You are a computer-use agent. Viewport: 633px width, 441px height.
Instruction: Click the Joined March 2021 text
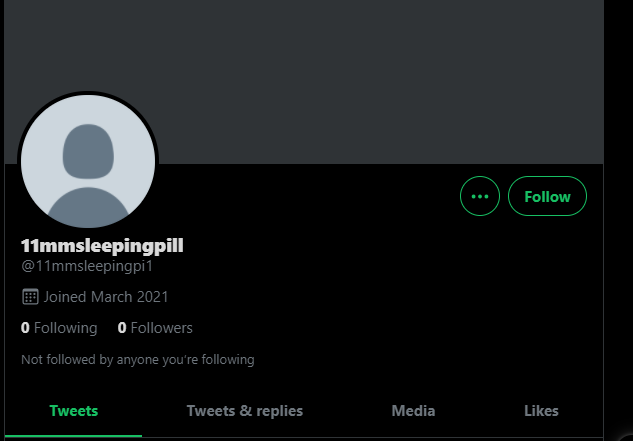(106, 297)
